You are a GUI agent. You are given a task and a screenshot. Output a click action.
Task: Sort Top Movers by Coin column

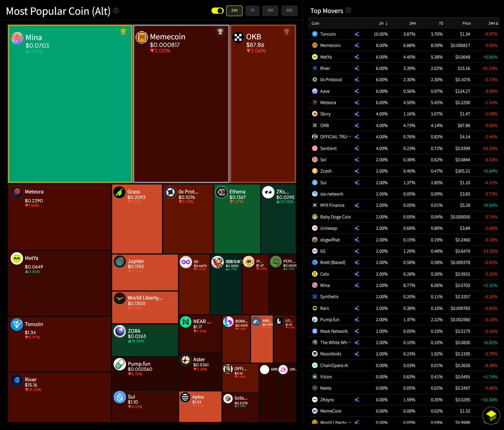(x=315, y=23)
